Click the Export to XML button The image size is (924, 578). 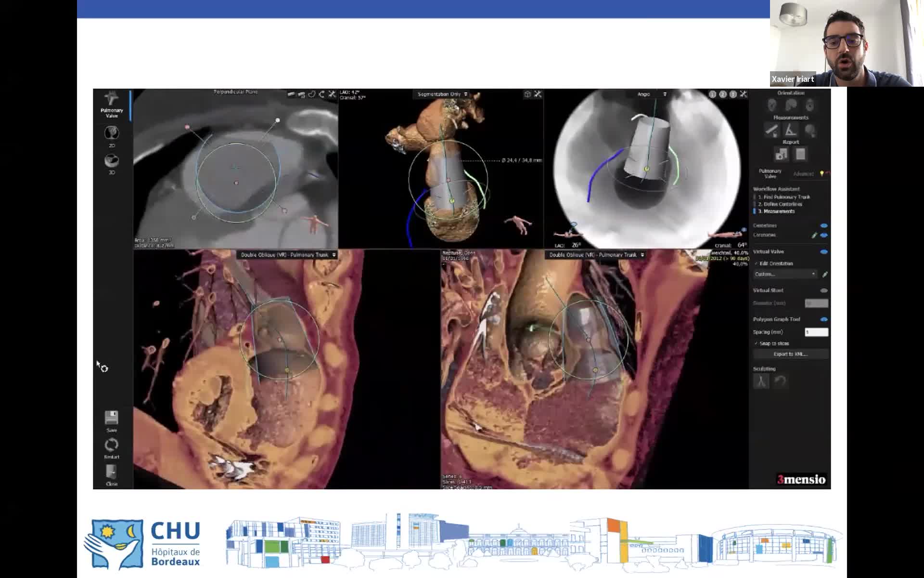790,354
